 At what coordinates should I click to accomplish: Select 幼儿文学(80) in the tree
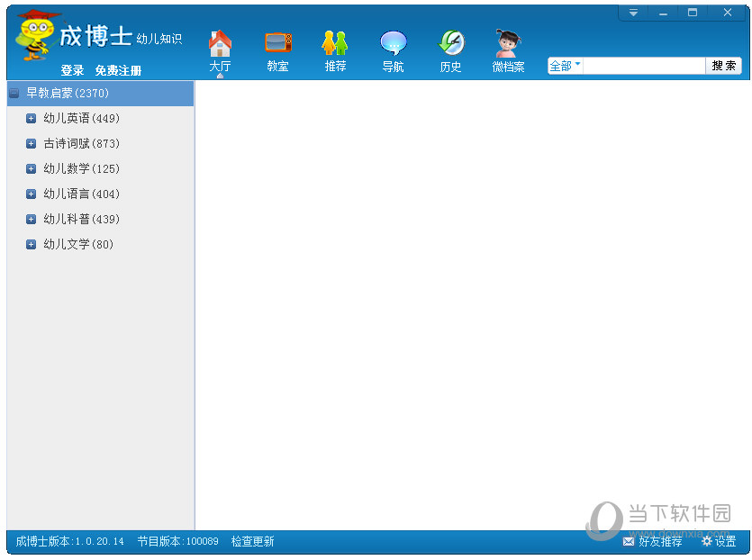(x=78, y=245)
